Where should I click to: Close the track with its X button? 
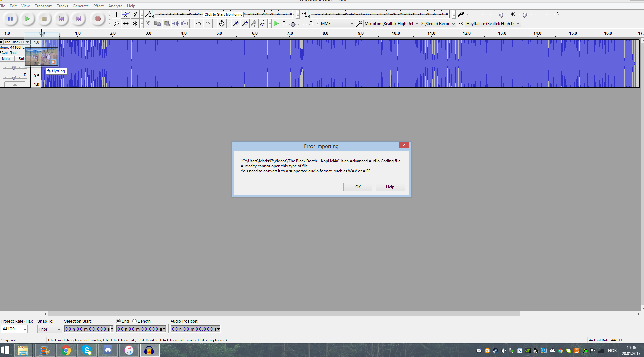point(1,42)
